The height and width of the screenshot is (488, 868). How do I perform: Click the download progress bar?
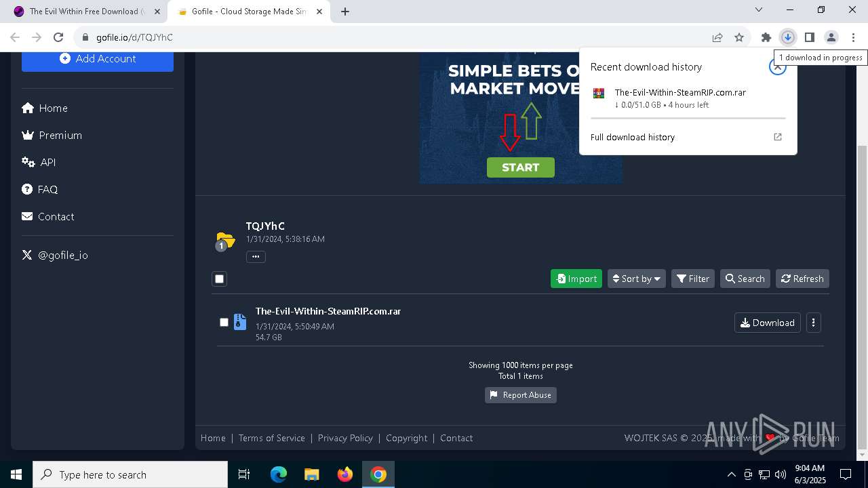point(688,118)
